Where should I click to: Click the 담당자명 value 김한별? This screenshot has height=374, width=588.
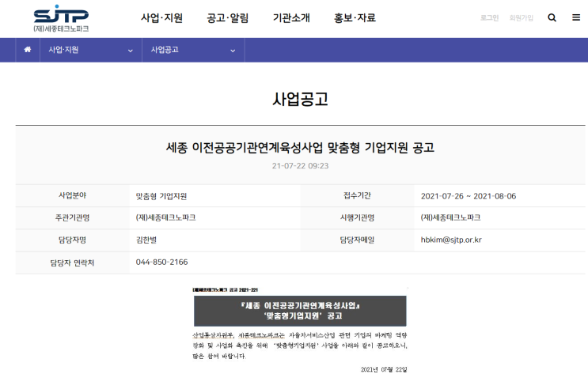[x=146, y=240]
